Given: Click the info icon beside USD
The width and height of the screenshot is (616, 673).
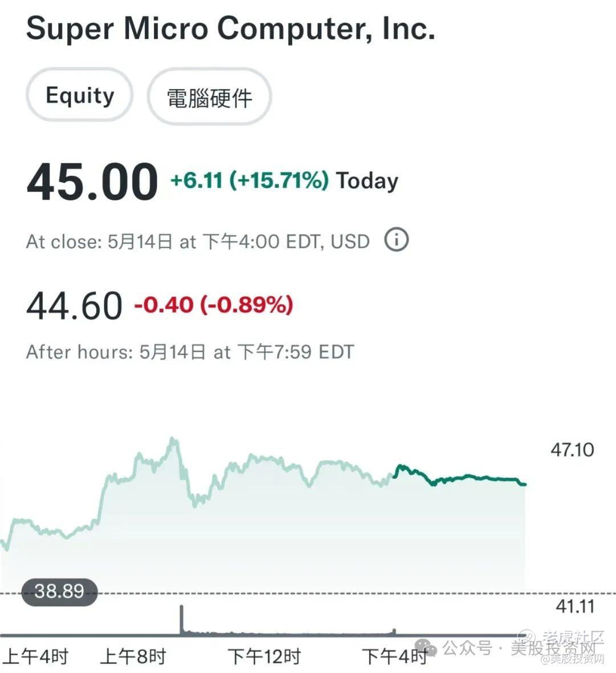Looking at the screenshot, I should pyautogui.click(x=396, y=240).
